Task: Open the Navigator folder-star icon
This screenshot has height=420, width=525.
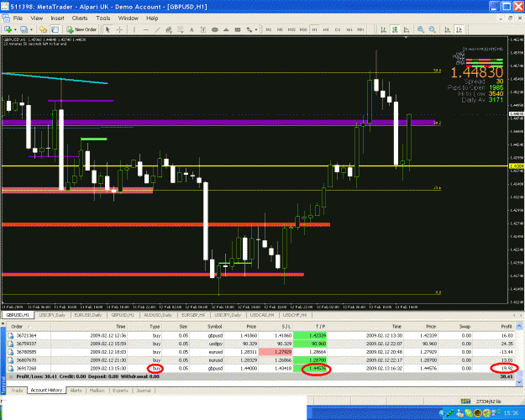Action: point(43,29)
